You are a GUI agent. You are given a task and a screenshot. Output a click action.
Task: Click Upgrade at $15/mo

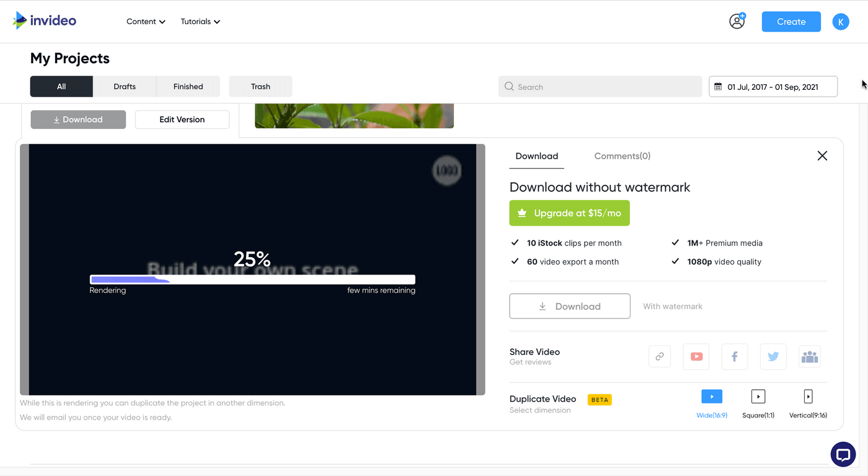point(569,213)
